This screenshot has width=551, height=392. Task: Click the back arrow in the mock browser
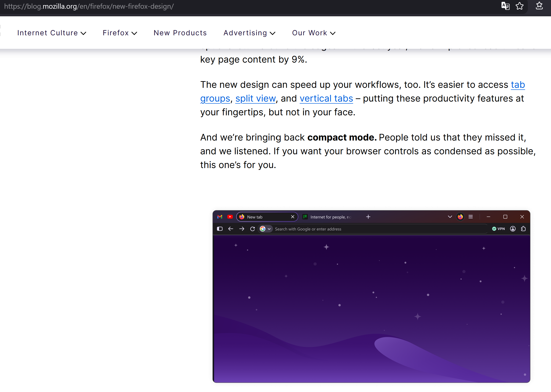click(x=231, y=229)
